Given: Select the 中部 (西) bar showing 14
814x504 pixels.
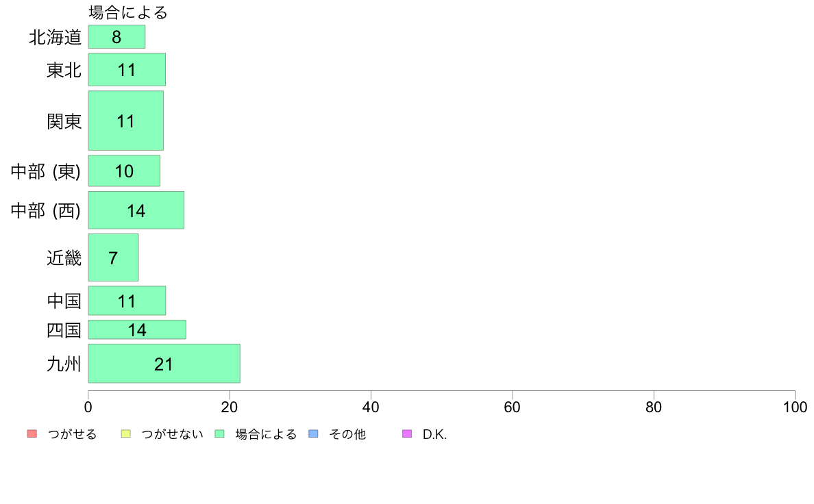Looking at the screenshot, I should point(136,210).
